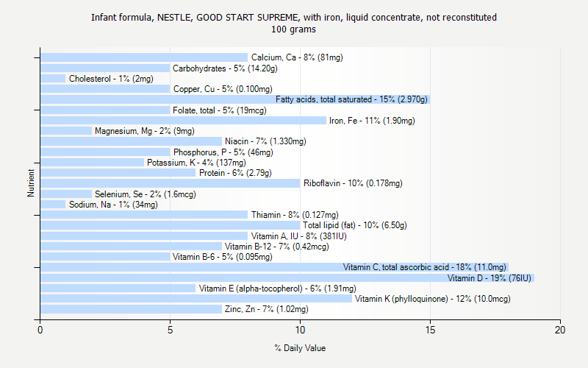Click the '% Daily Value' axis title
The width and height of the screenshot is (588, 368).
[300, 348]
